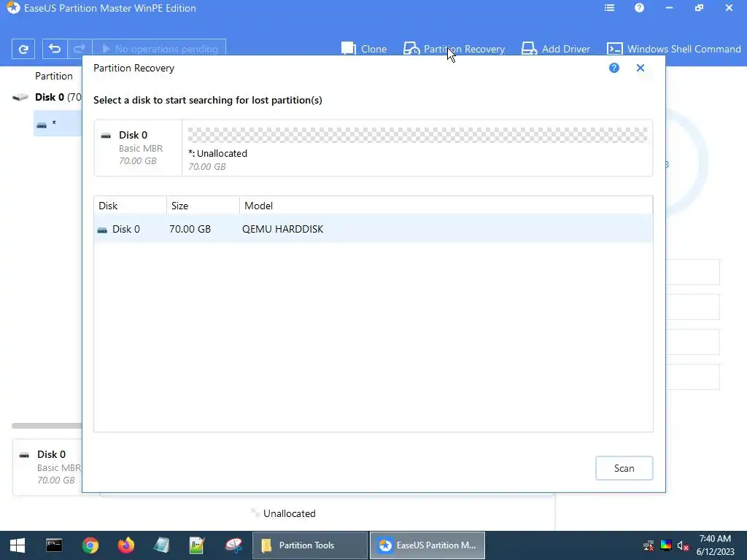Screen dimensions: 747x560
Task: Open the paint palette taskbar icon
Action: pyautogui.click(x=233, y=545)
